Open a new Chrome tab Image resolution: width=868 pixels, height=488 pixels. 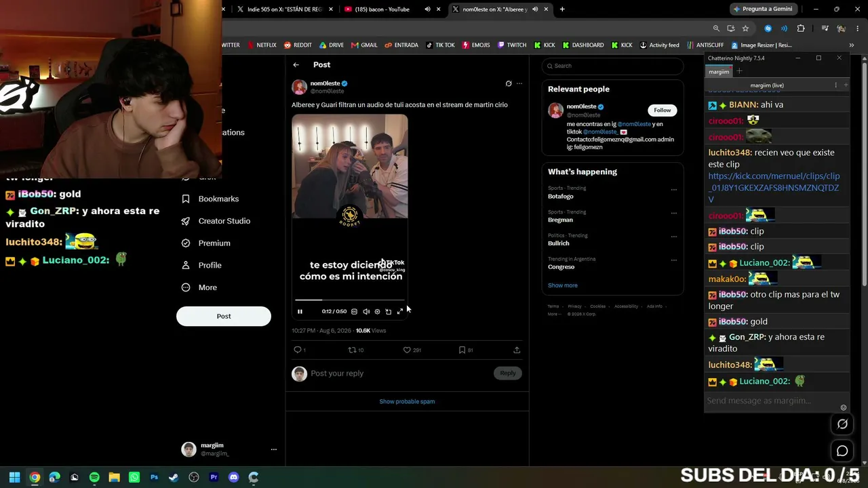(562, 9)
